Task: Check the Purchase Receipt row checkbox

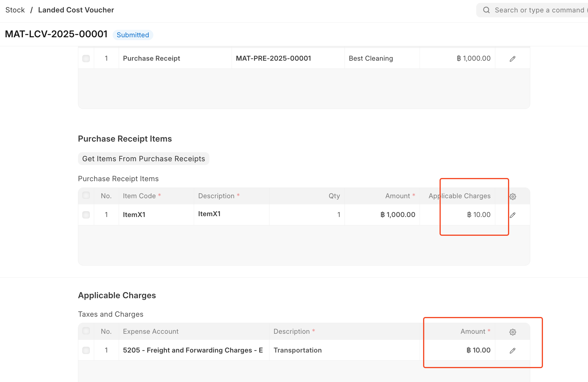Action: 86,58
